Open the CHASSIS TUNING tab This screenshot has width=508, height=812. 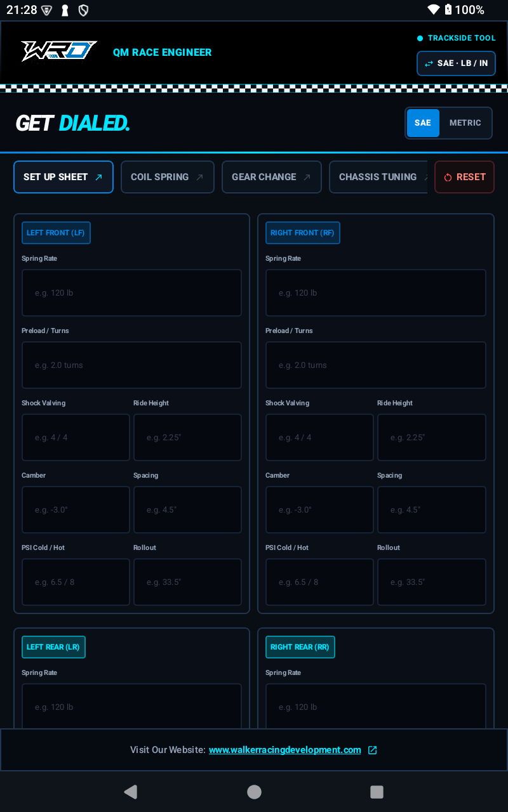click(378, 177)
